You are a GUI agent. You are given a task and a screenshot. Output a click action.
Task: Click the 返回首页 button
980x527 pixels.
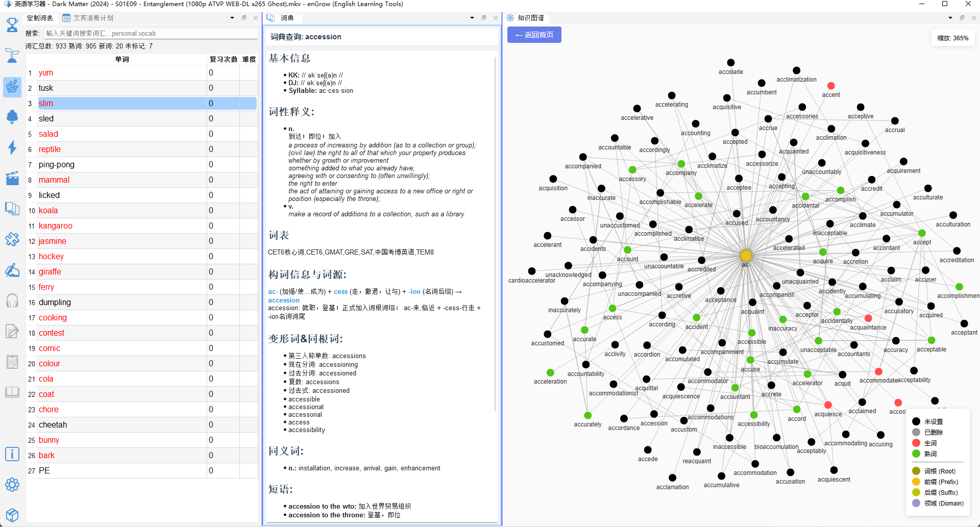pos(534,35)
